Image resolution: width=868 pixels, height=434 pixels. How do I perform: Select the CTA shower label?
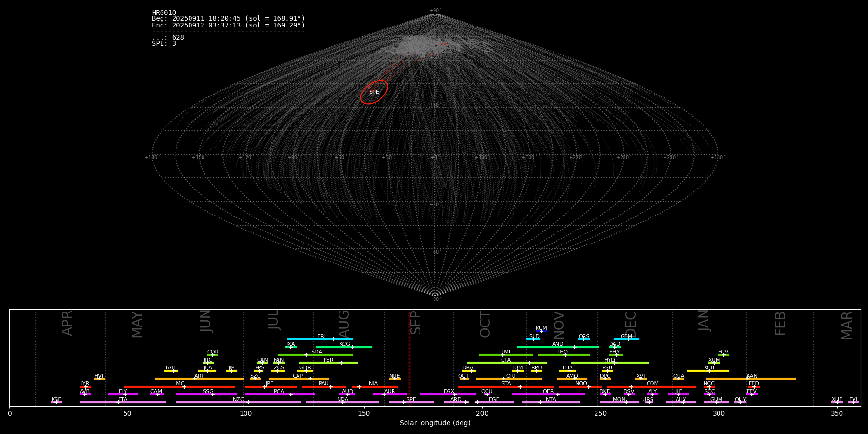point(505,360)
